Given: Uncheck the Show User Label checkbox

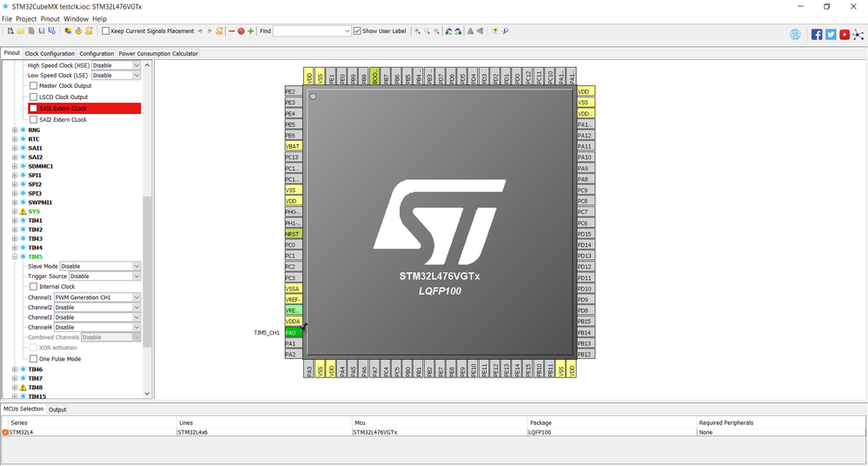Looking at the screenshot, I should tap(357, 31).
